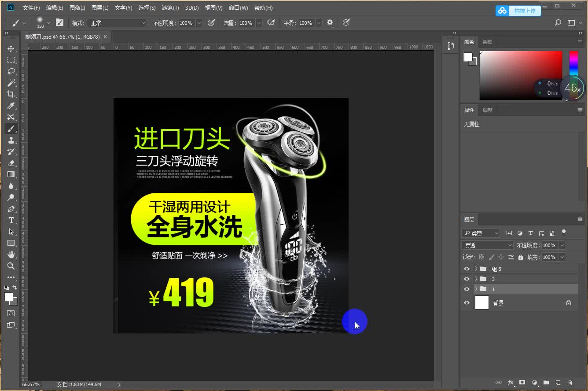Viewport: 588px width, 391px height.
Task: Open the 滤镜(T) menu
Action: coord(170,8)
